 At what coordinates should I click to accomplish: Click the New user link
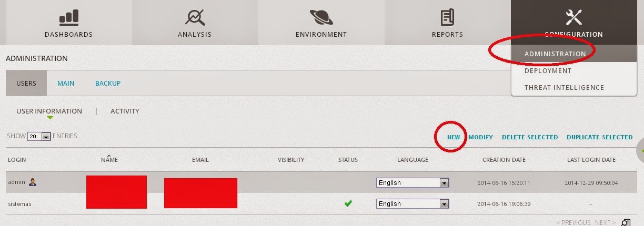(x=453, y=137)
